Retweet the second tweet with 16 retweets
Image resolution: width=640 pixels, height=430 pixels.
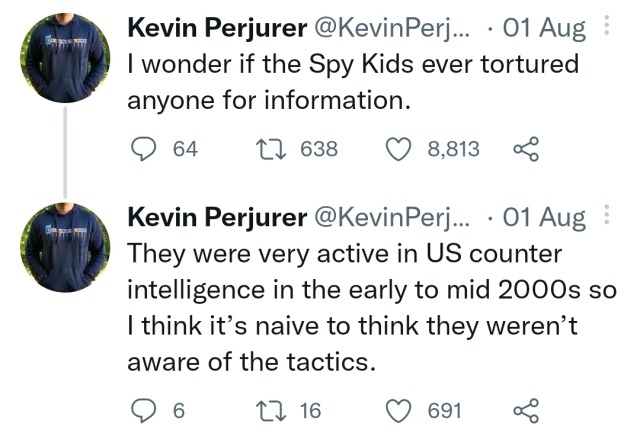point(269,409)
